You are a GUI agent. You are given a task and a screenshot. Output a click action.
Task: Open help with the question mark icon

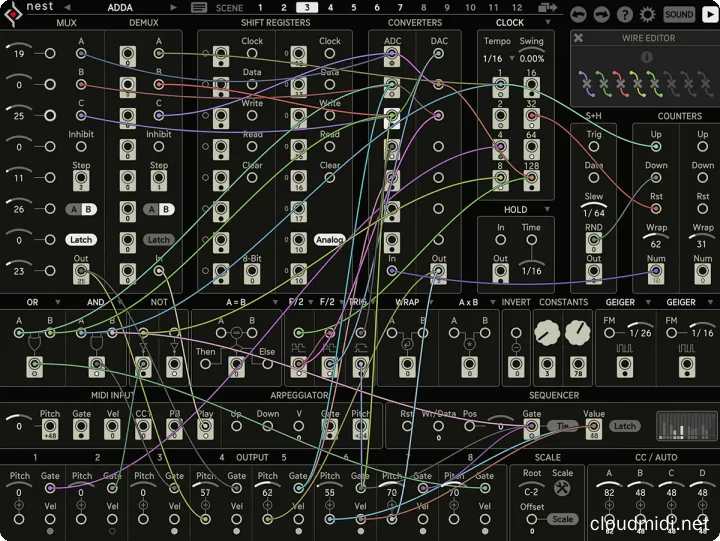(x=626, y=14)
